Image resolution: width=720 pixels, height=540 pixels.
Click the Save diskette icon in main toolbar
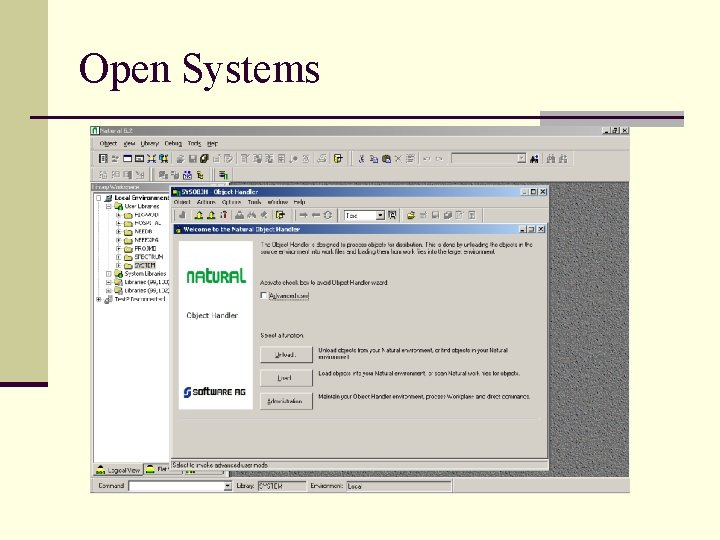tap(192, 159)
